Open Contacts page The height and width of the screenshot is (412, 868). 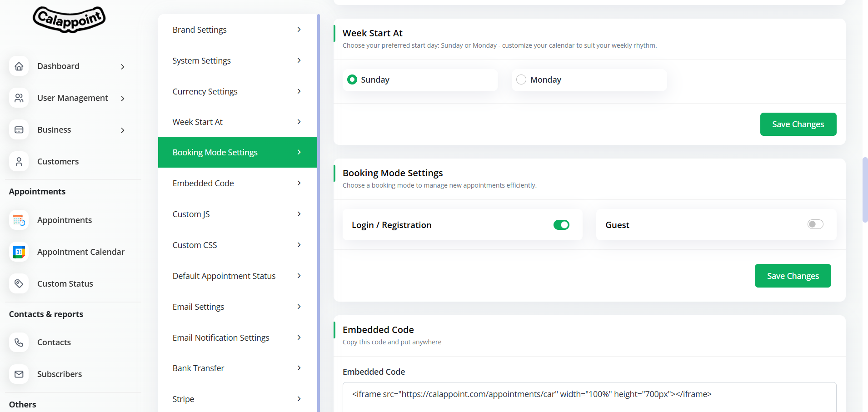[x=54, y=343]
